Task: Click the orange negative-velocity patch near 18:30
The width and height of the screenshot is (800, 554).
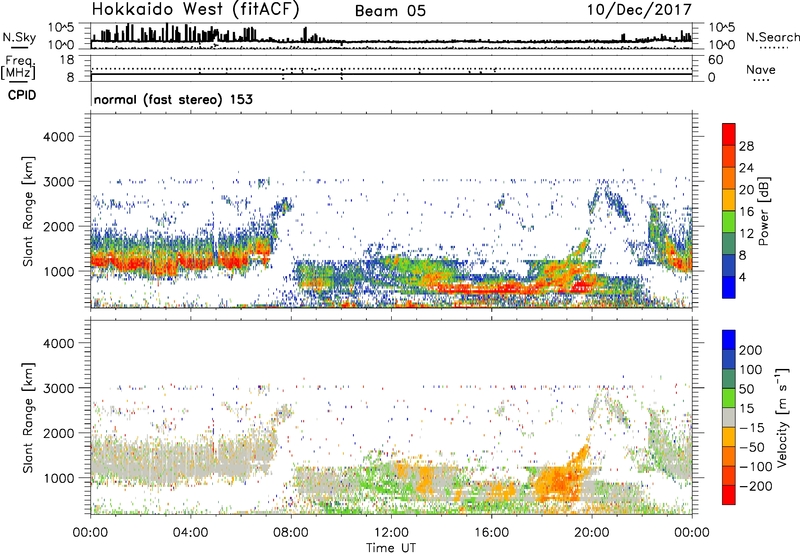Action: click(x=559, y=480)
